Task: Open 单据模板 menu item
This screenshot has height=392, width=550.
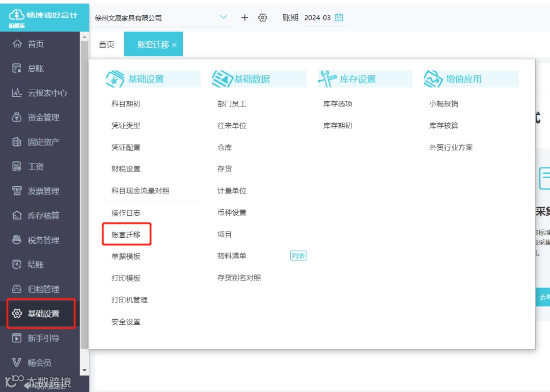Action: 126,256
